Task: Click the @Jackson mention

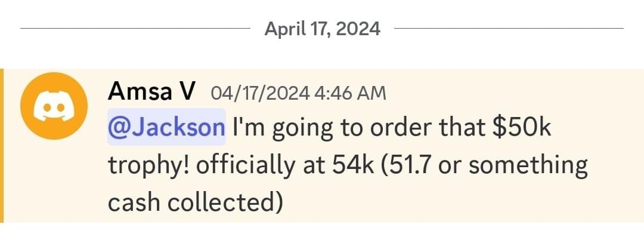Action: (166, 127)
